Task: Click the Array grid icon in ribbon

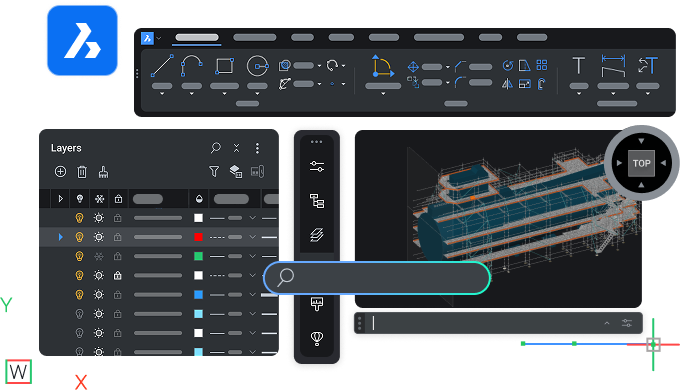Action: 542,65
